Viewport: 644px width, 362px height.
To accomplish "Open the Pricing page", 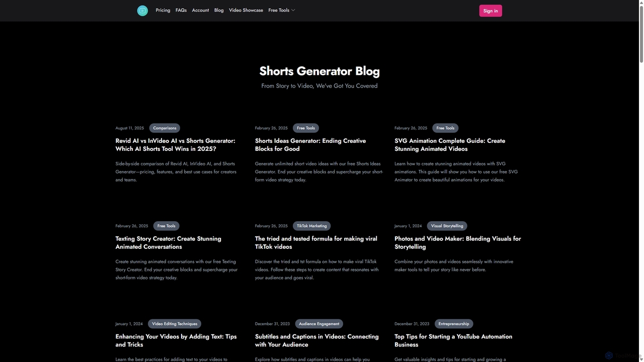I will [163, 10].
